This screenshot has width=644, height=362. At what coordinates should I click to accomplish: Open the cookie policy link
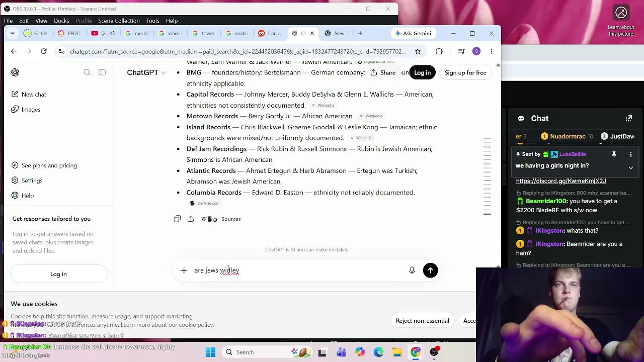[x=196, y=325]
